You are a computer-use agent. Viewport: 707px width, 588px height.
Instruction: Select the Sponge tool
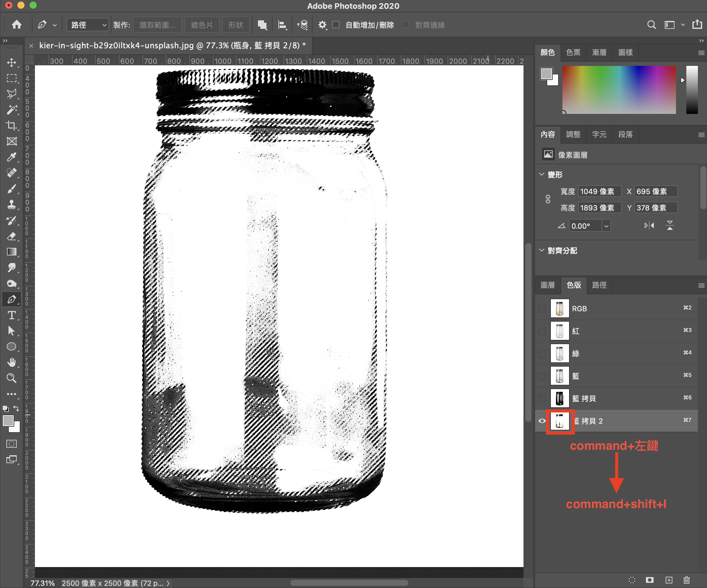point(12,284)
